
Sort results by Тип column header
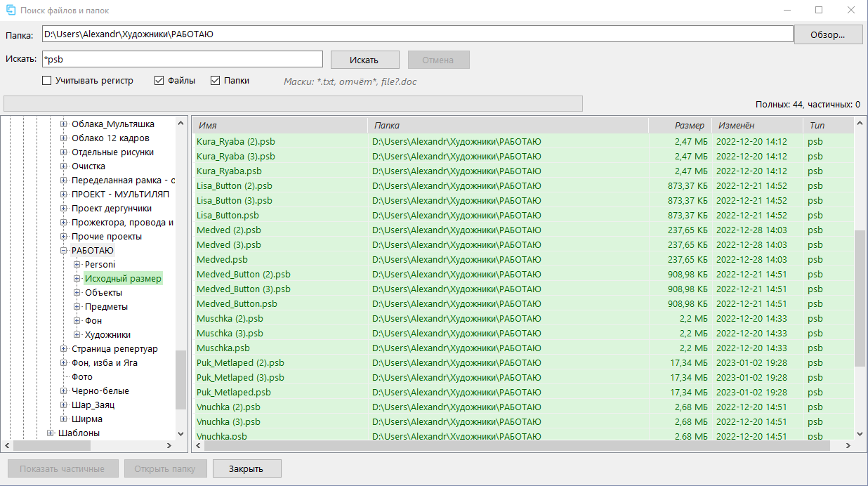[828, 125]
